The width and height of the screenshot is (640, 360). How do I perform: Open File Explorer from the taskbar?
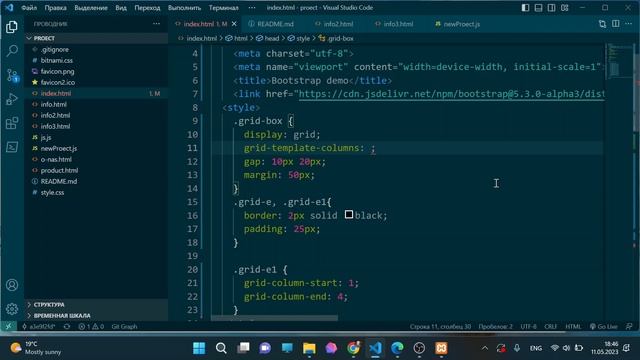click(x=309, y=348)
